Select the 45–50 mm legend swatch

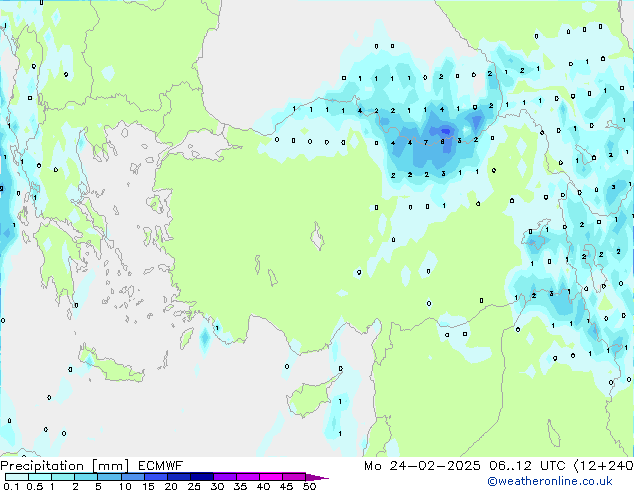pos(294,477)
